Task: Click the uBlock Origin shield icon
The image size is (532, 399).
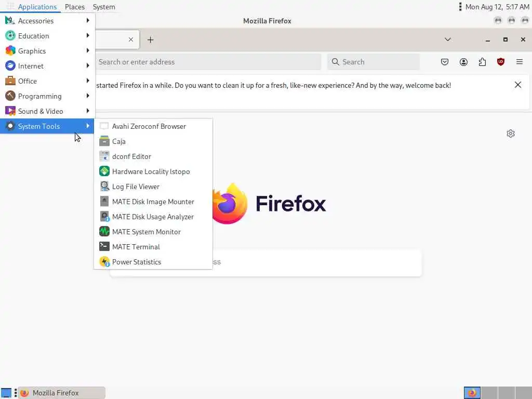Action: (x=501, y=62)
